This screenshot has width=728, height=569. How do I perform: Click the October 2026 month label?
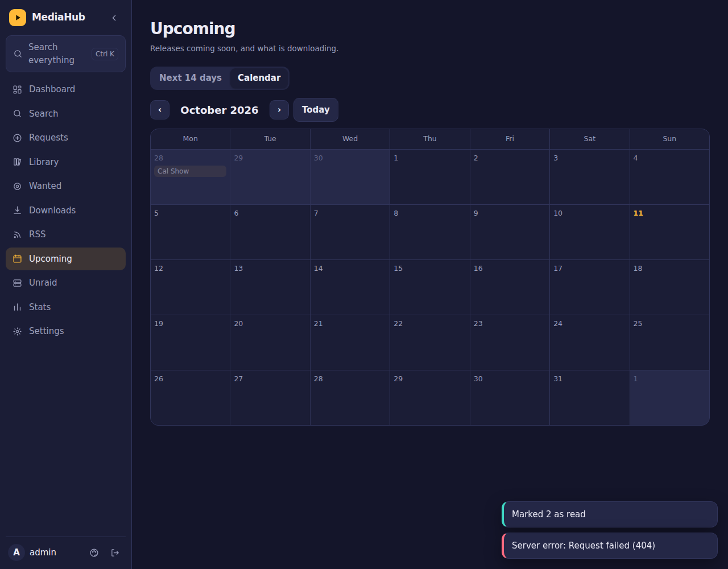[220, 110]
